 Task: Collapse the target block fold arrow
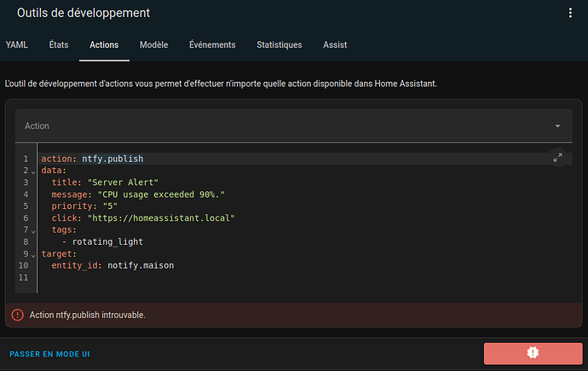[x=33, y=254]
